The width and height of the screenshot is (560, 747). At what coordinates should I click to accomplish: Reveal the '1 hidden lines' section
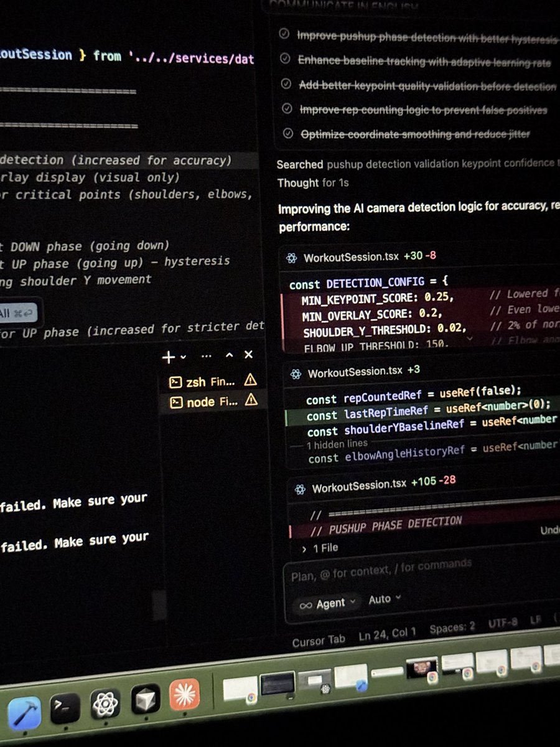337,444
